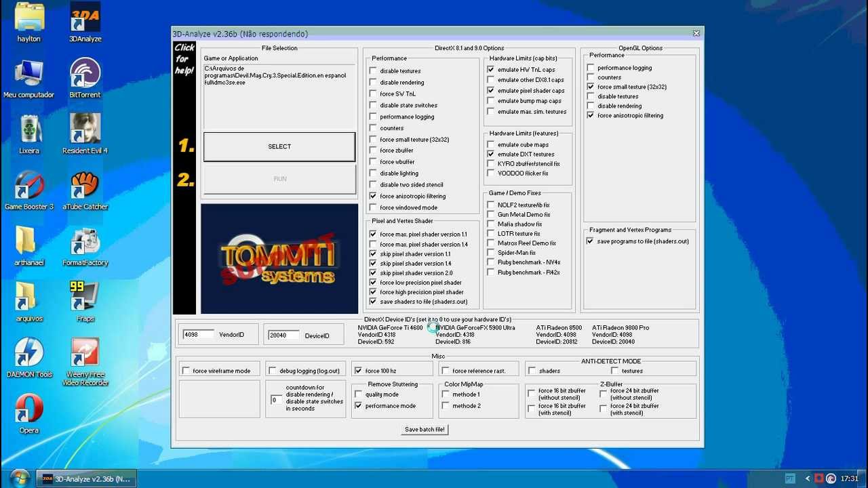Click the VendorID input field

coord(198,335)
